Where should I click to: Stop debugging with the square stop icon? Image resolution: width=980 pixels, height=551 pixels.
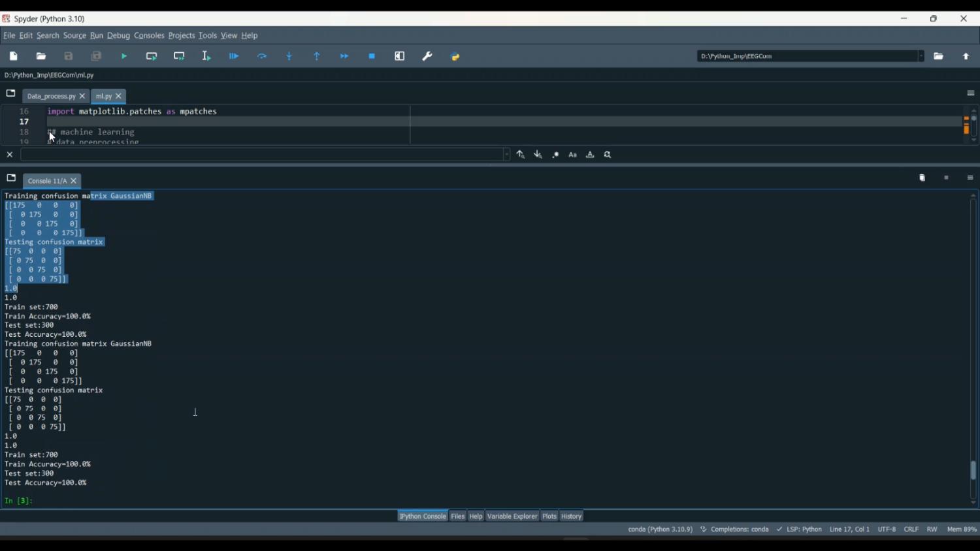point(372,57)
